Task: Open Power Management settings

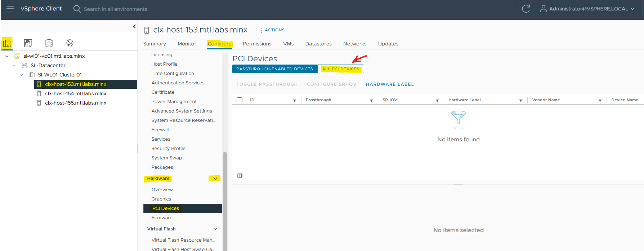Action: click(x=174, y=102)
